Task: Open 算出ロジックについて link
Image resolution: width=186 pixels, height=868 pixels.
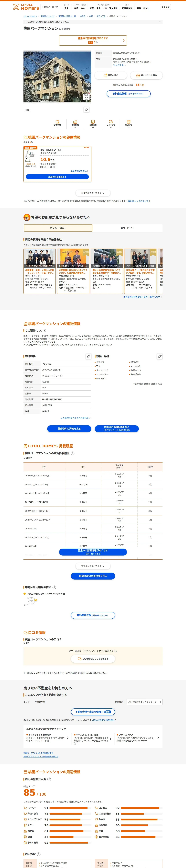Action: (138, 201)
